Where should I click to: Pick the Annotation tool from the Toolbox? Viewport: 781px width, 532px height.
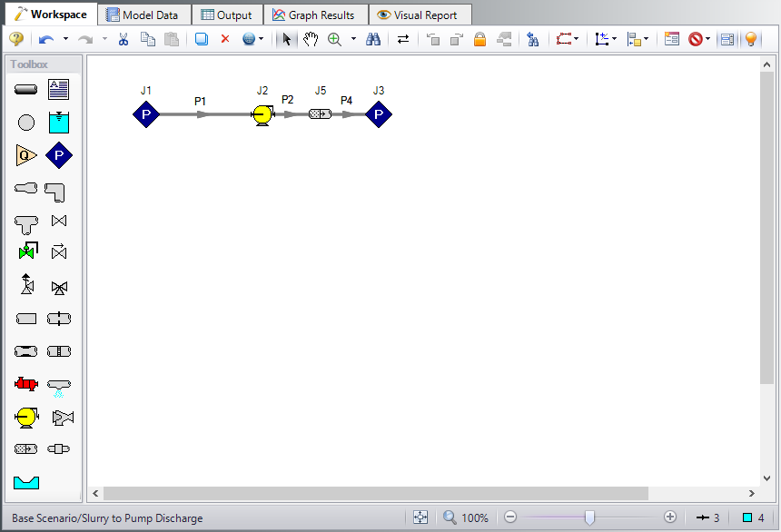[x=58, y=89]
